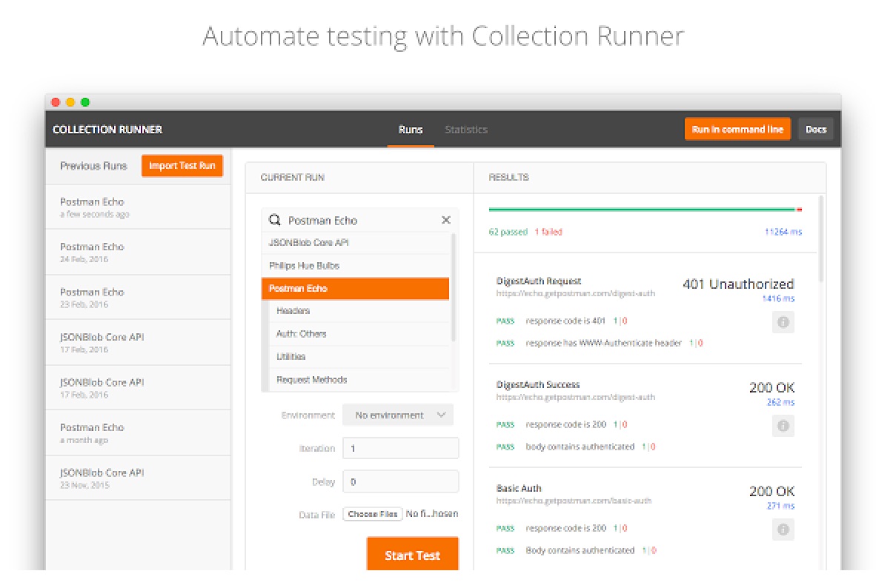Click the 401 Unauthorized status text
Viewport: 876px width, 588px height.
(738, 284)
